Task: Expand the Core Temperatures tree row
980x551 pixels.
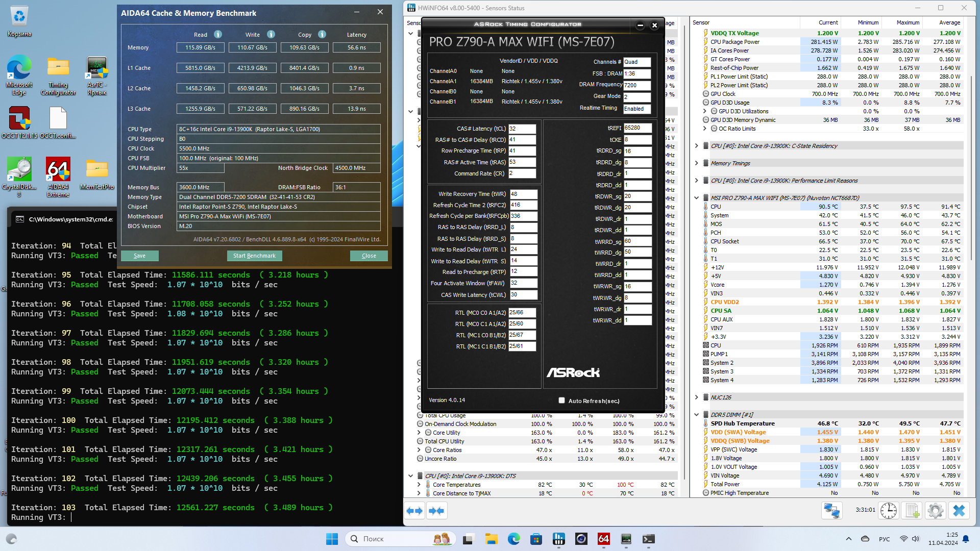Action: tap(419, 485)
